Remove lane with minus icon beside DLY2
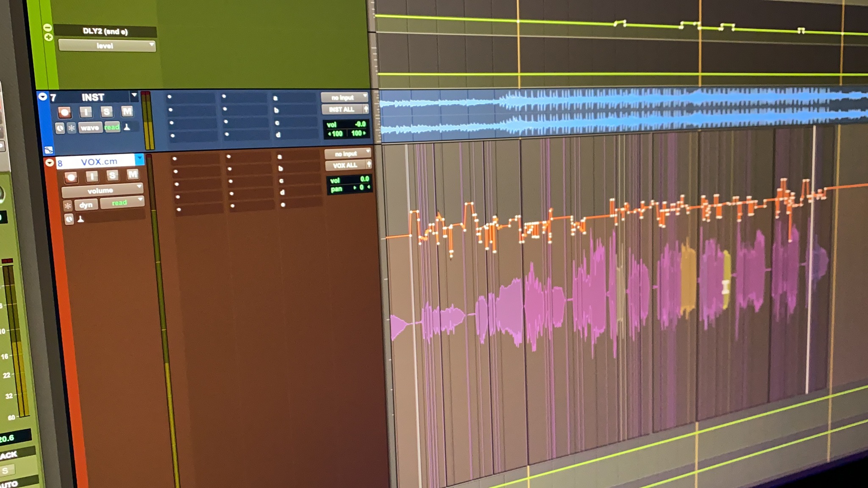The height and width of the screenshot is (488, 868). coord(47,28)
